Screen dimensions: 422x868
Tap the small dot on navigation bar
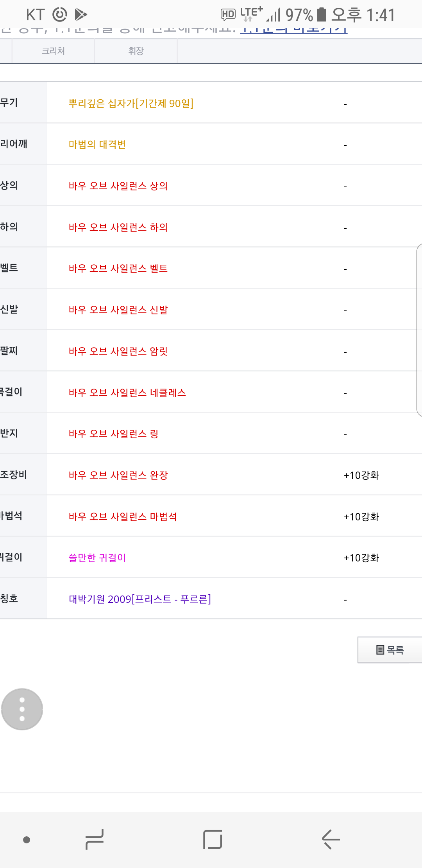27,839
